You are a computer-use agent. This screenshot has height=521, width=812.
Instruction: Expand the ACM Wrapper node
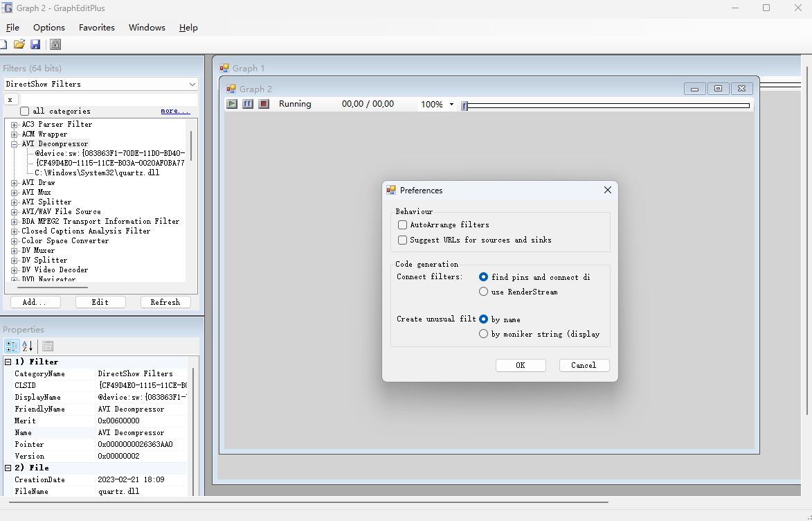click(15, 134)
